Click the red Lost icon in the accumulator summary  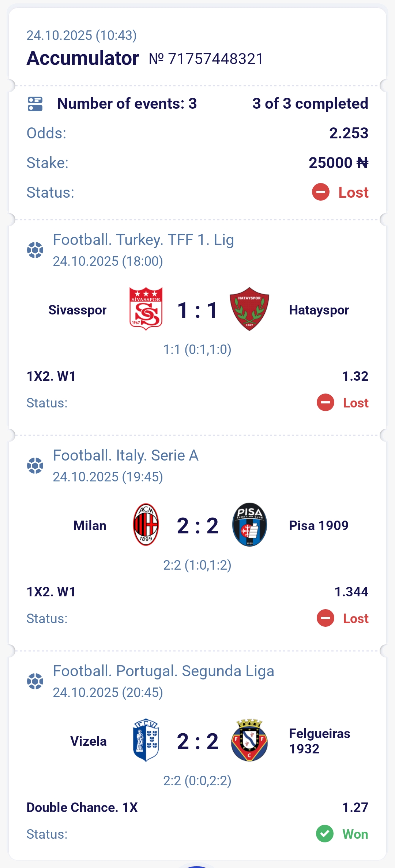[x=321, y=192]
